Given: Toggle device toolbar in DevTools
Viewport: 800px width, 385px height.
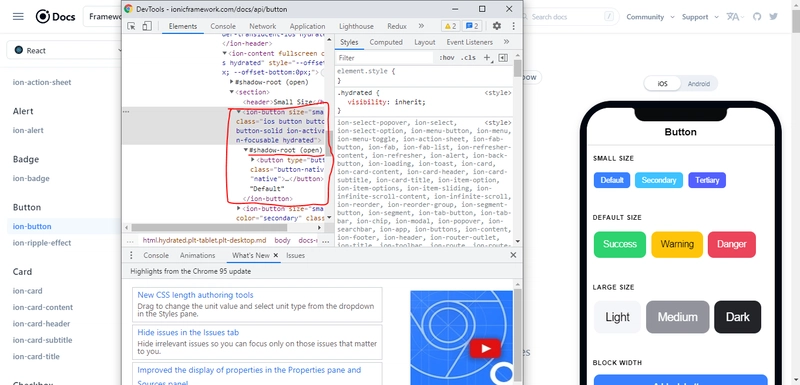Looking at the screenshot, I should click(147, 26).
